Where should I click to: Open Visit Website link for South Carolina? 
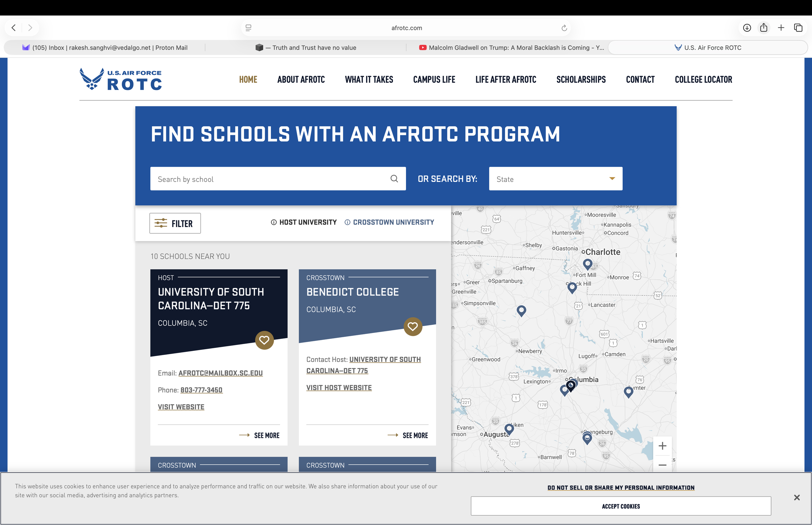pyautogui.click(x=181, y=407)
